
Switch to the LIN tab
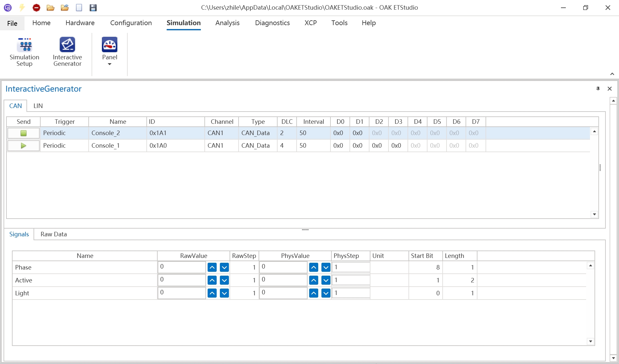click(x=38, y=106)
